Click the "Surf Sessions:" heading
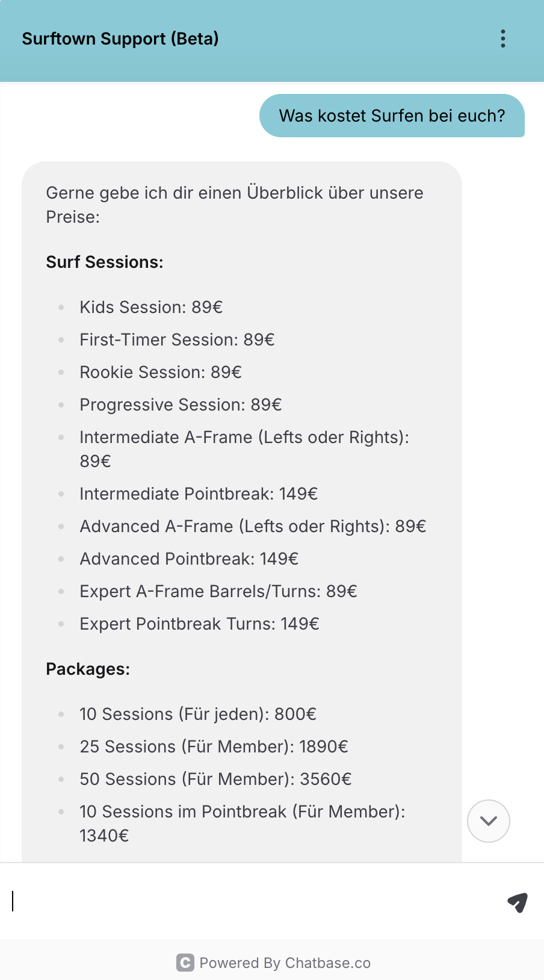Viewport: 544px width, 980px height. click(105, 262)
